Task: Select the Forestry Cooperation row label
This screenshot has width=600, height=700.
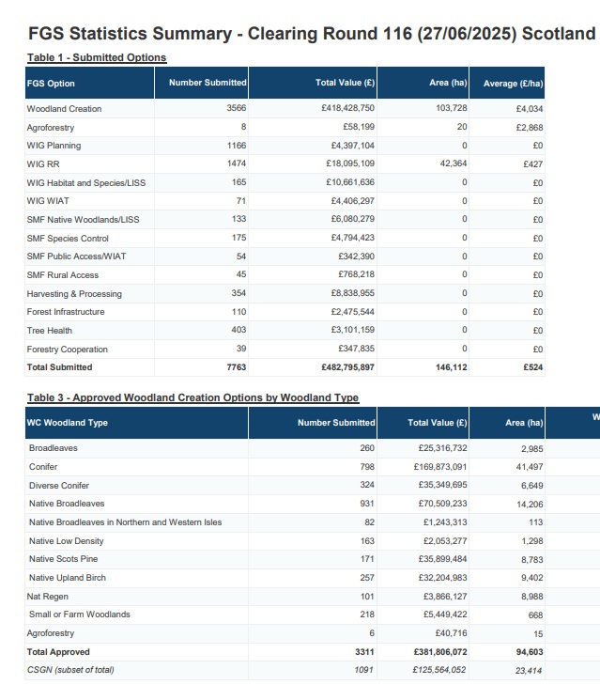Action: coord(67,350)
